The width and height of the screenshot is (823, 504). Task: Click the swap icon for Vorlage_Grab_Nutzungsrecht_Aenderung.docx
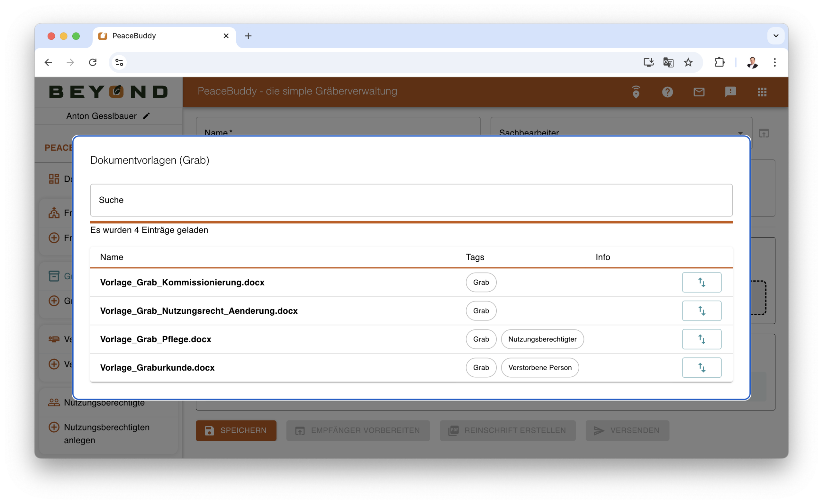click(x=701, y=310)
